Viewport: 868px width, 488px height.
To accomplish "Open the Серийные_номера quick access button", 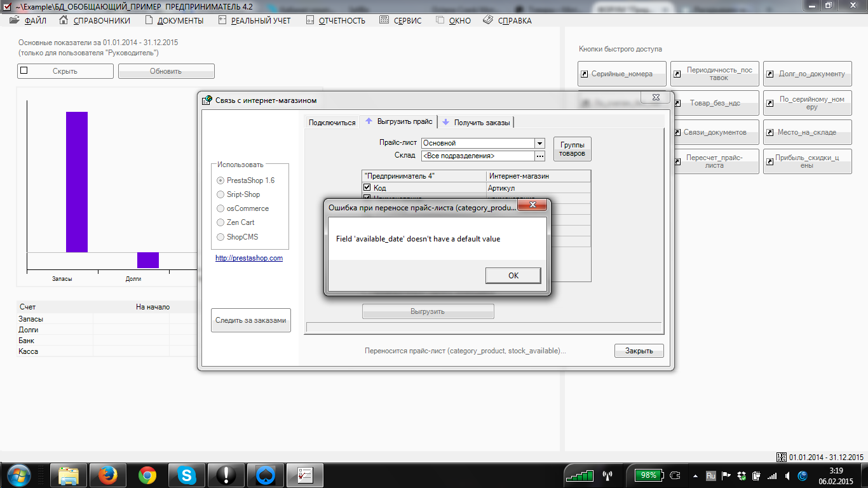I will [622, 74].
